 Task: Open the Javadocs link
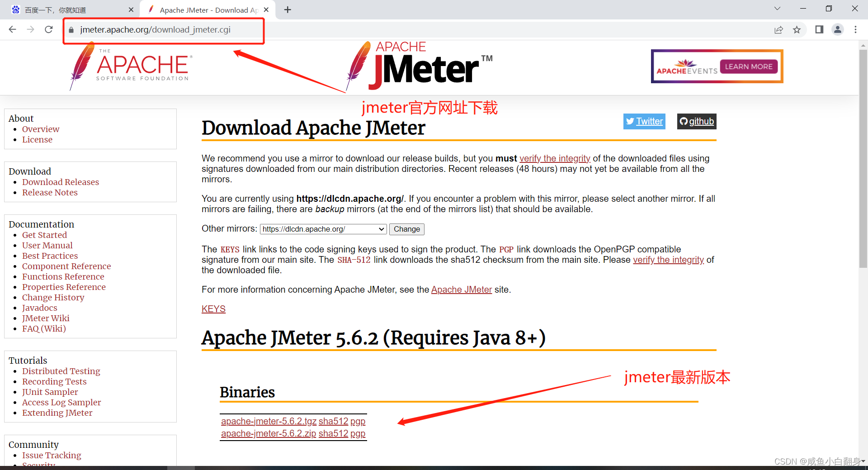coord(40,308)
